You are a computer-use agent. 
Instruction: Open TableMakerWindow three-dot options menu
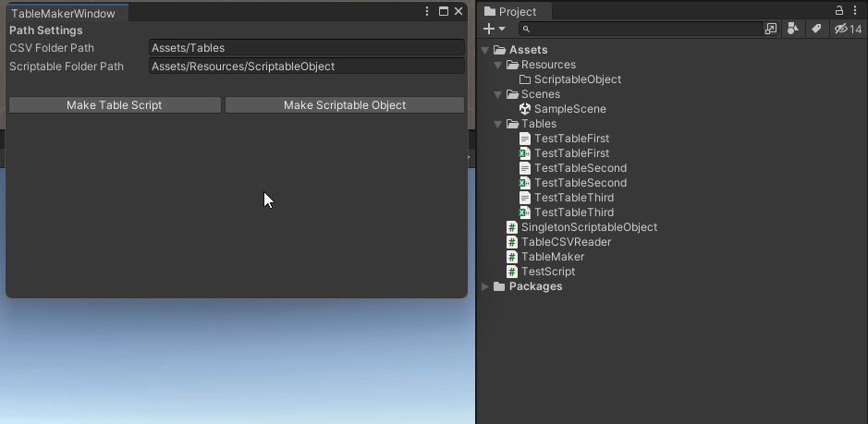(427, 11)
